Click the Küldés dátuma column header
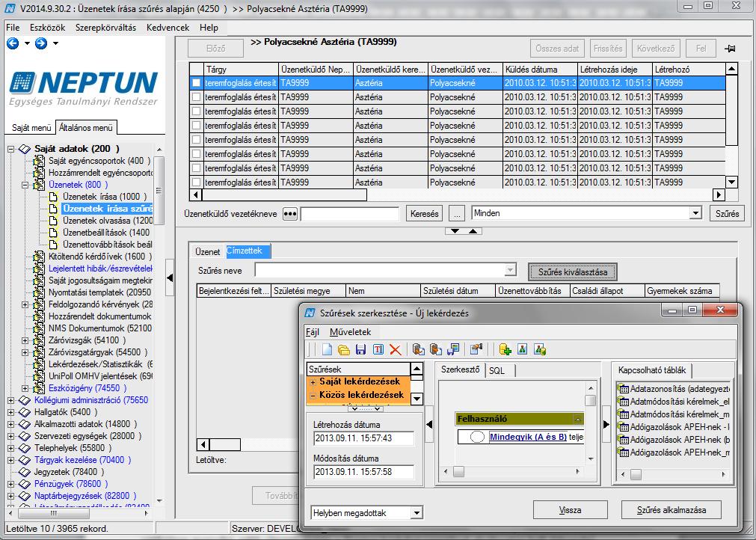Image resolution: width=756 pixels, height=540 pixels. [x=540, y=70]
